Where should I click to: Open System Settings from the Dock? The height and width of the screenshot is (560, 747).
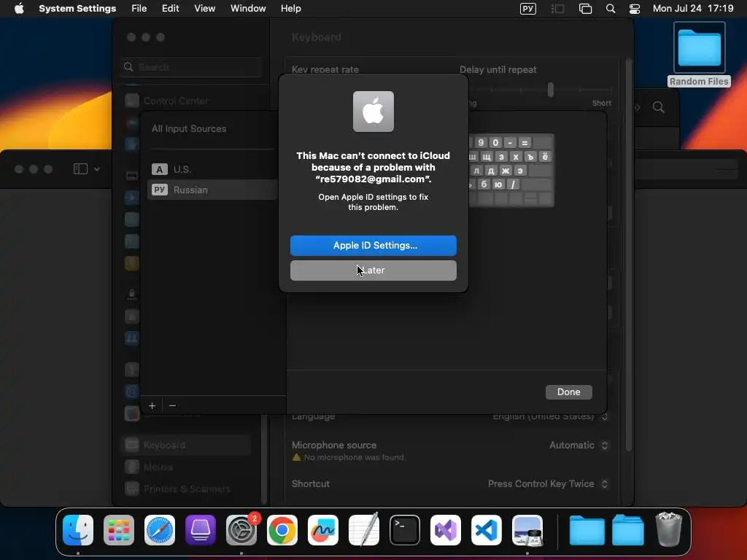(x=241, y=530)
